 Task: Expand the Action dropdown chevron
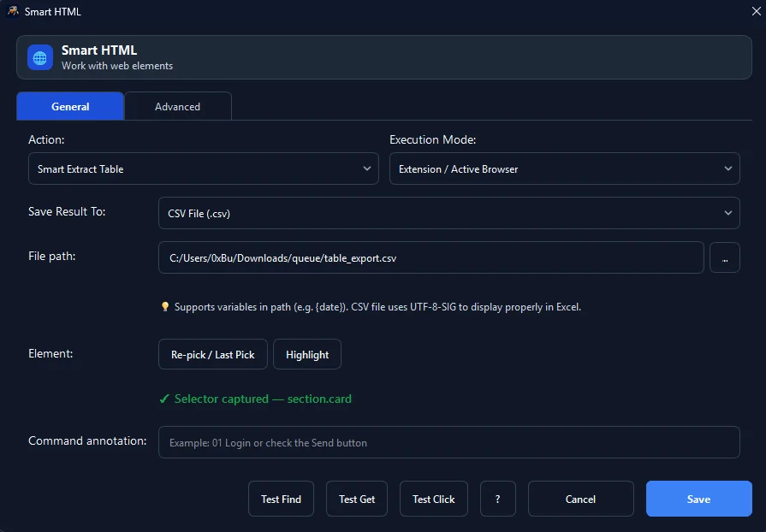coord(367,168)
